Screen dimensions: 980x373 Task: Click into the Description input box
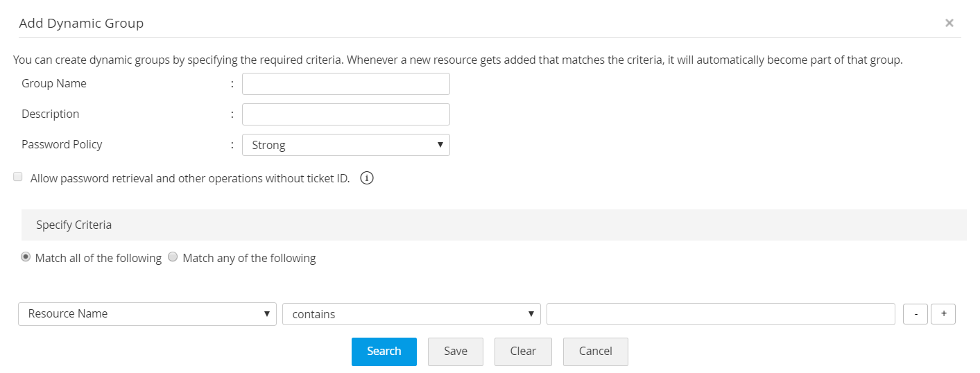click(x=345, y=114)
